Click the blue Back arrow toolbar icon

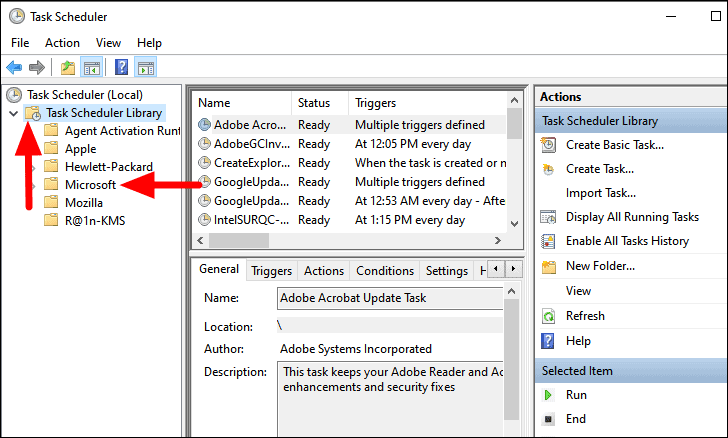coord(14,68)
